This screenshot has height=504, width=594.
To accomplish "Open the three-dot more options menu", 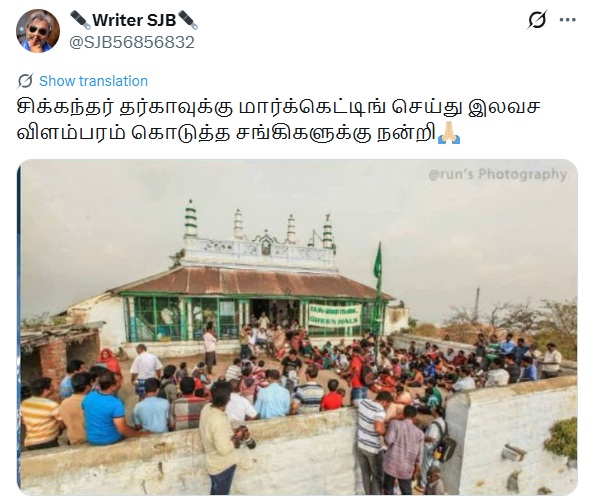I will click(x=567, y=20).
